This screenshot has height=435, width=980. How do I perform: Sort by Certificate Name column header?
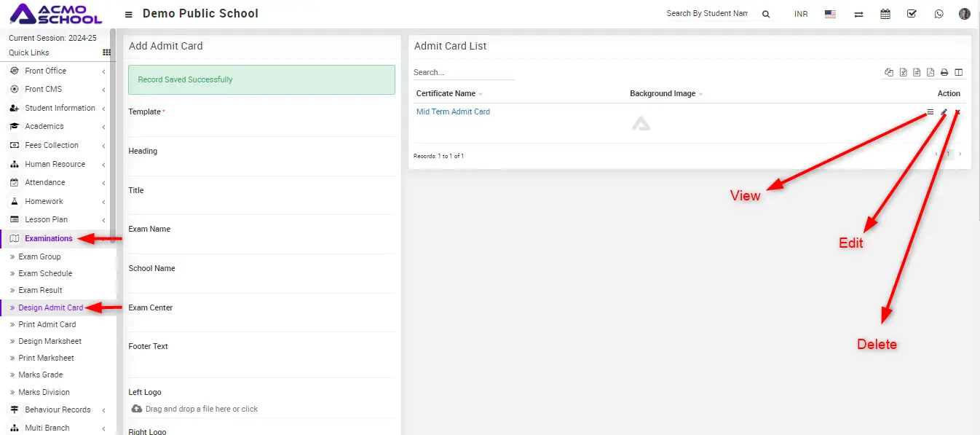[x=446, y=93]
